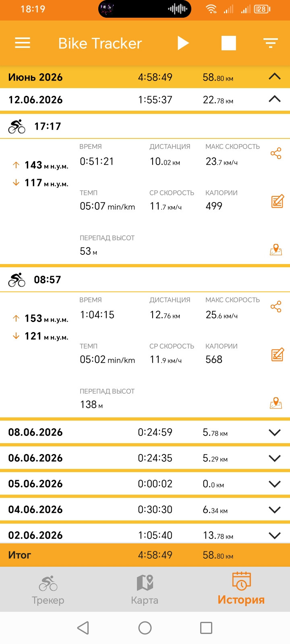Collapse the Июнь 2026 month section
The width and height of the screenshot is (290, 644).
pyautogui.click(x=275, y=76)
